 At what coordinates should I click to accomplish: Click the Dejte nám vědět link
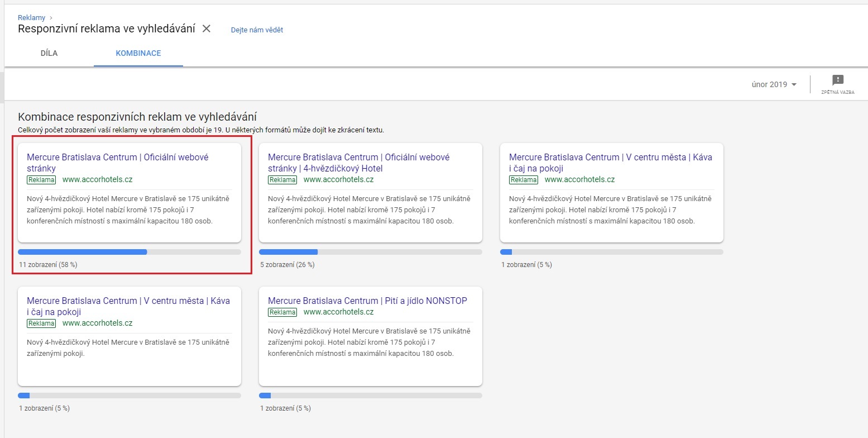(257, 30)
